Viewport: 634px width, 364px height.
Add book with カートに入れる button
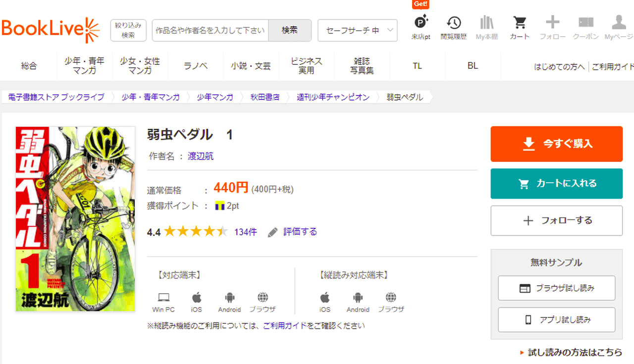tap(556, 184)
